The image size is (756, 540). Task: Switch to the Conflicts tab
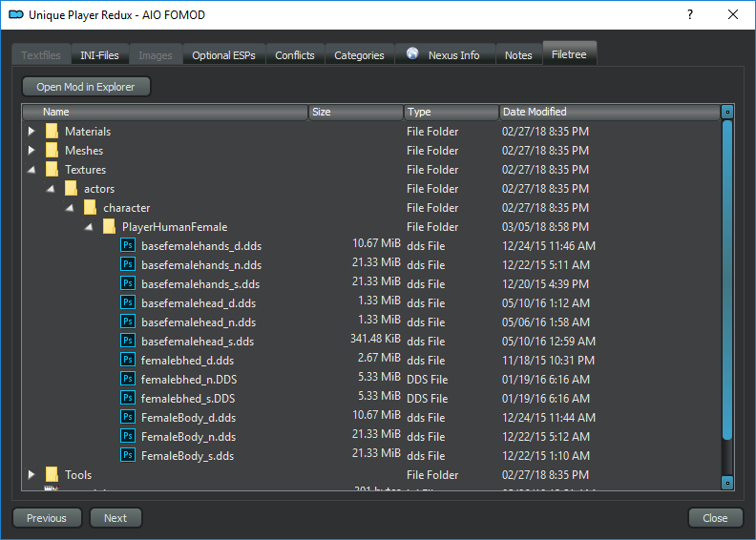295,55
